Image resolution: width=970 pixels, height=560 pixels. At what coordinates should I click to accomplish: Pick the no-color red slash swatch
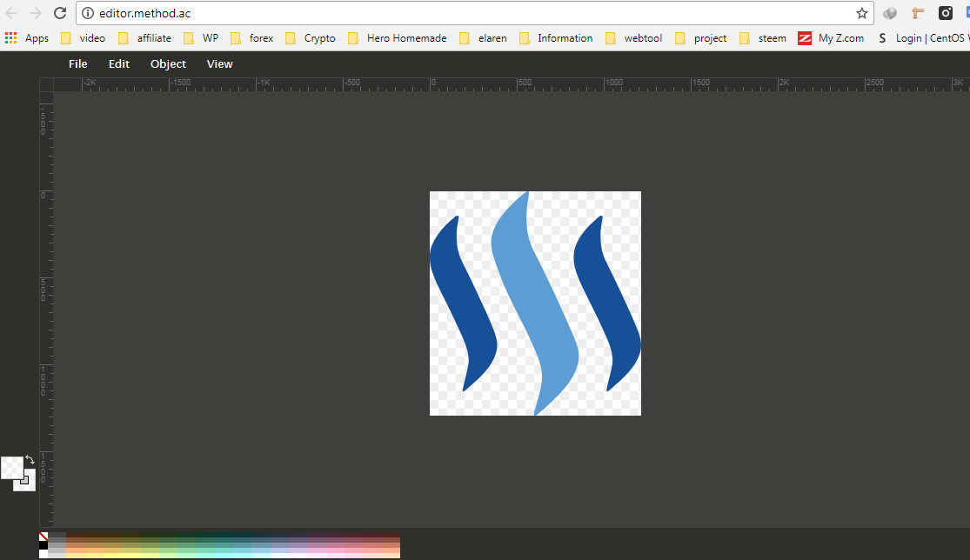43,537
